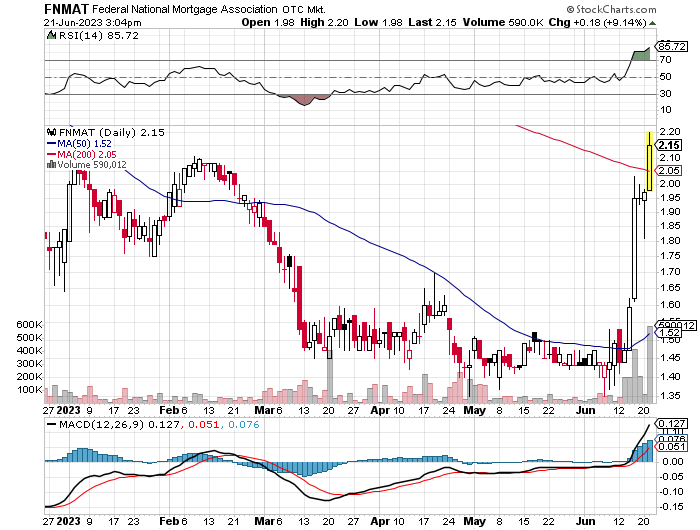Click the 1.75 price axis label
Viewport: 700px width, 530px height.
click(669, 256)
